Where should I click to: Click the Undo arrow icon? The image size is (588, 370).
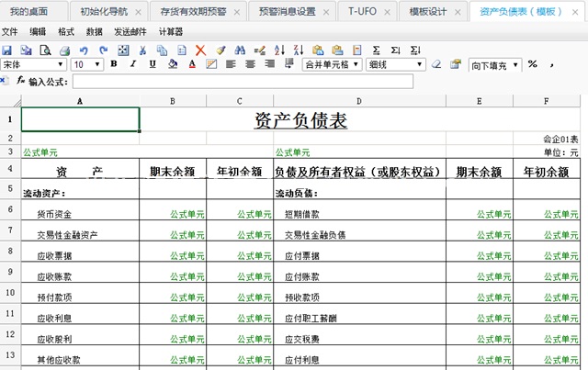click(84, 50)
